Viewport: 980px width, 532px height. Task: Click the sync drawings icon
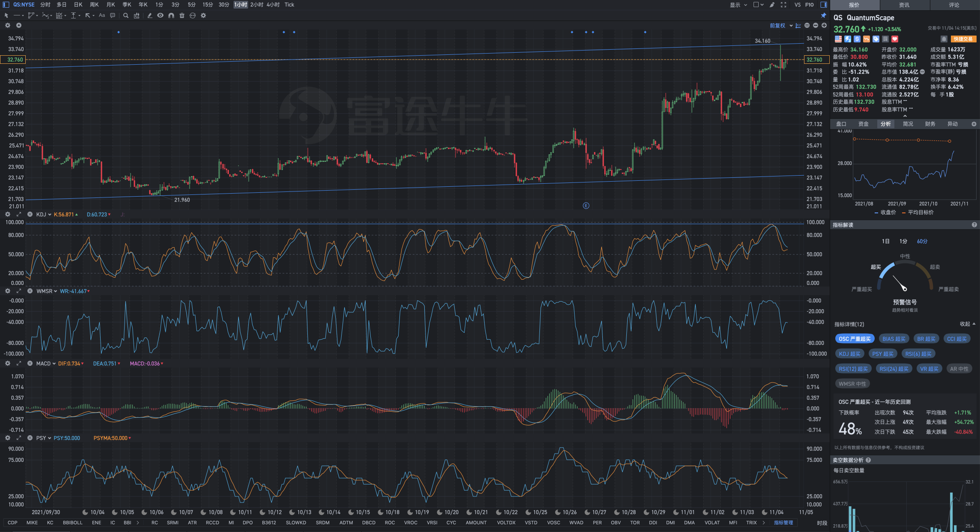click(x=193, y=15)
